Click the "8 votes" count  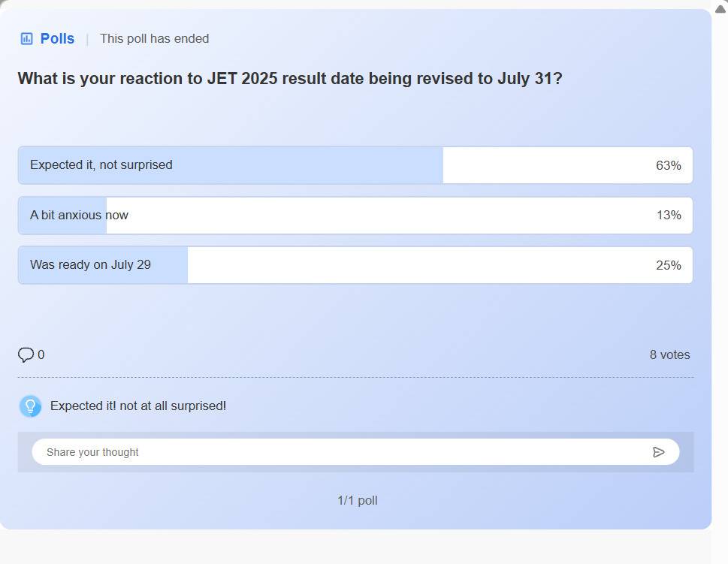(669, 354)
